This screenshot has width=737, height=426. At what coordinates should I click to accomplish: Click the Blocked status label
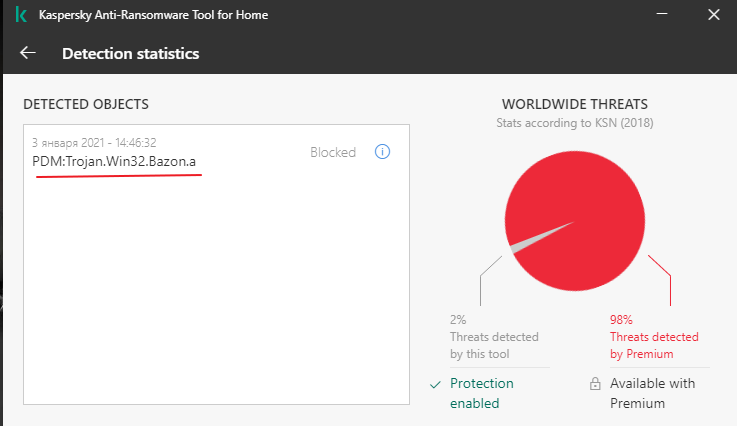[333, 153]
